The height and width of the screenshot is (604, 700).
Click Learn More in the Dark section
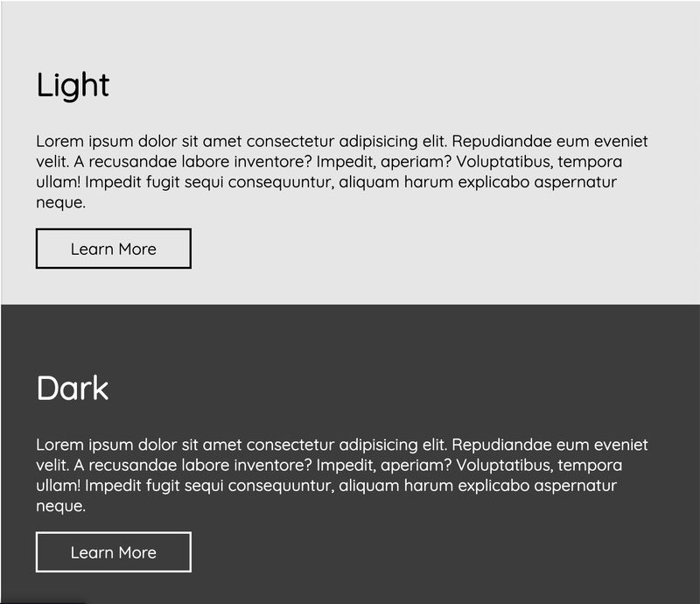(x=113, y=552)
